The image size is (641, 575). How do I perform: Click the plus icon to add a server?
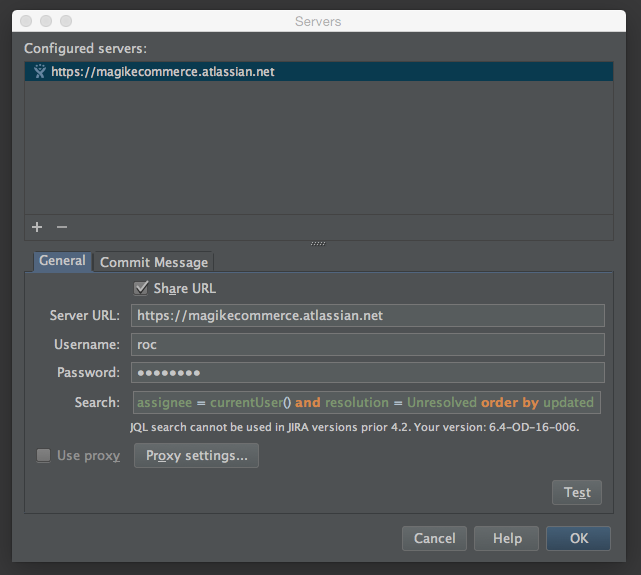coord(37,227)
